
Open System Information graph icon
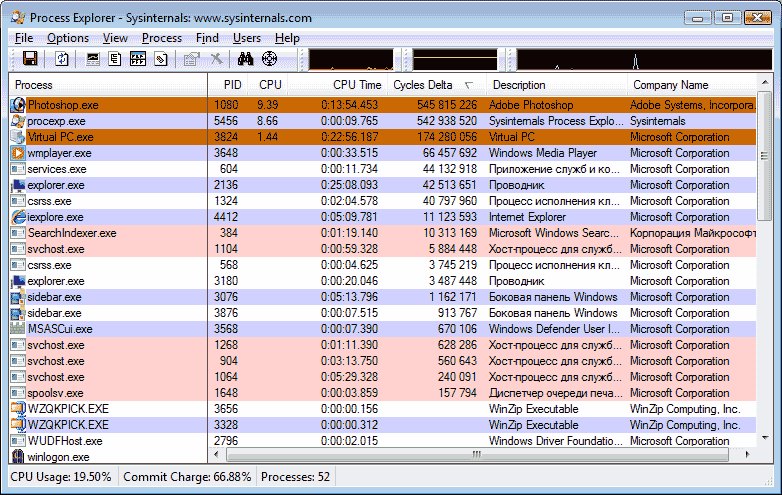93,59
